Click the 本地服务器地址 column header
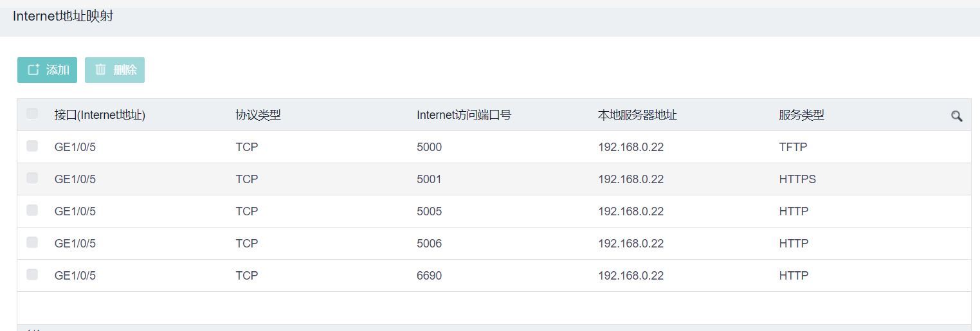 pyautogui.click(x=637, y=115)
